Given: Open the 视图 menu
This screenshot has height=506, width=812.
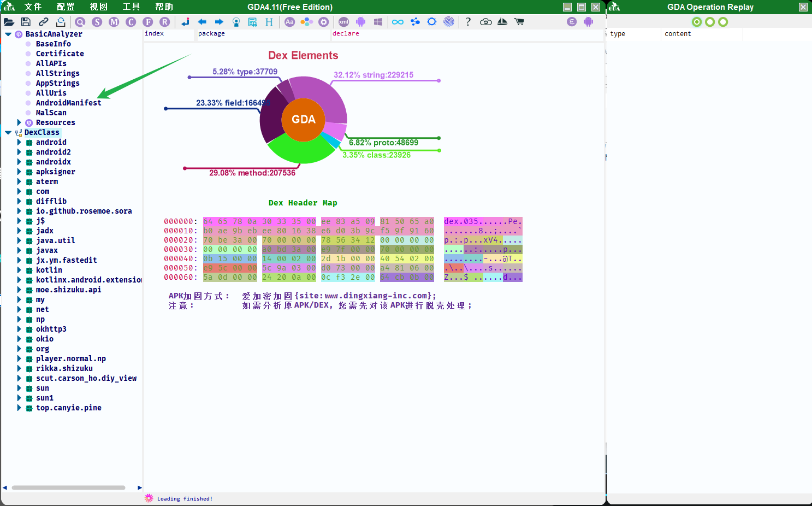Looking at the screenshot, I should [99, 7].
